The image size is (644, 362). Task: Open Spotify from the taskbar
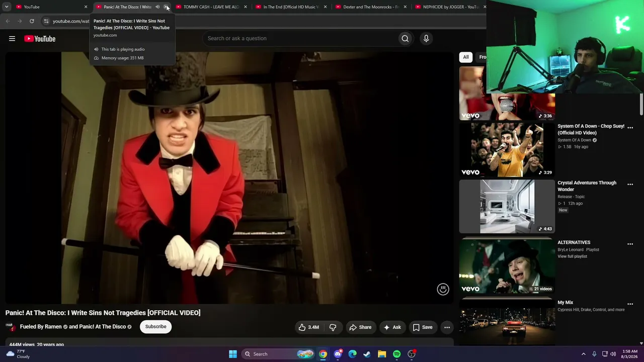coord(396,354)
